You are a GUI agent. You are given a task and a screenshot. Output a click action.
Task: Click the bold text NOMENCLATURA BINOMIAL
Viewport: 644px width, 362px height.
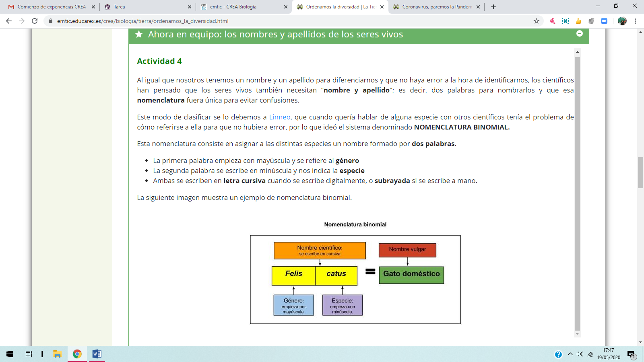coord(462,127)
